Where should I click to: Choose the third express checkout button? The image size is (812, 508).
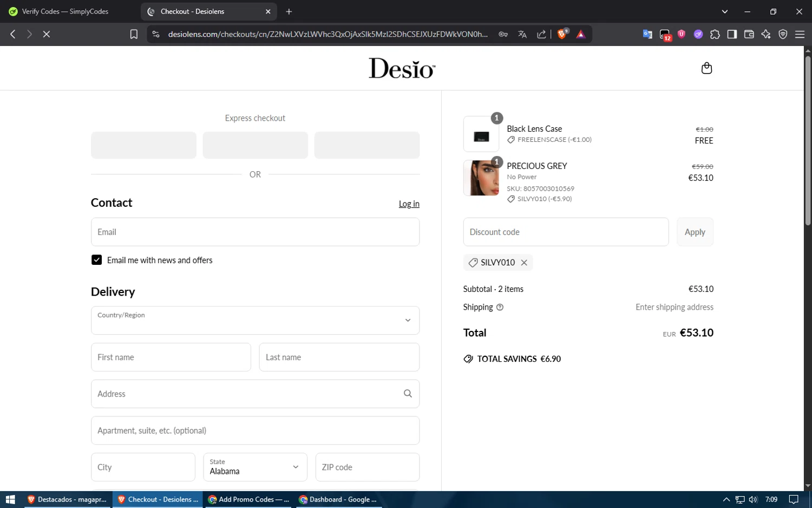coord(366,145)
